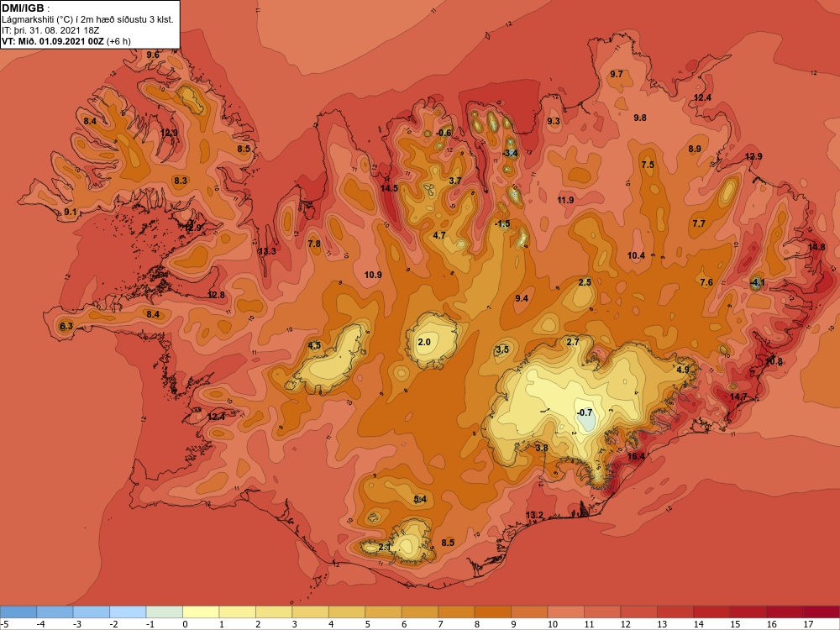The image size is (840, 630).
Task: Pick the pale yellow swatch between 0 and 1
Action: coord(201,612)
